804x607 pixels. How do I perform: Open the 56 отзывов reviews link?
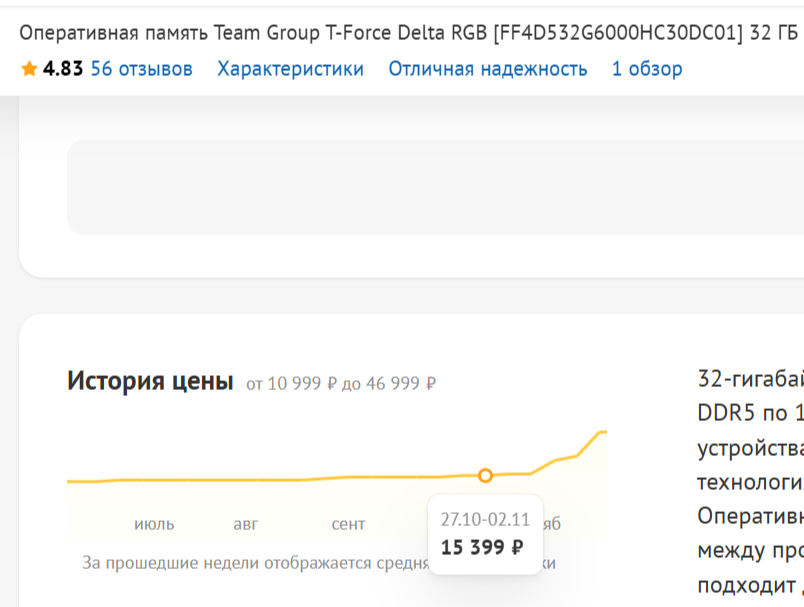pos(142,69)
